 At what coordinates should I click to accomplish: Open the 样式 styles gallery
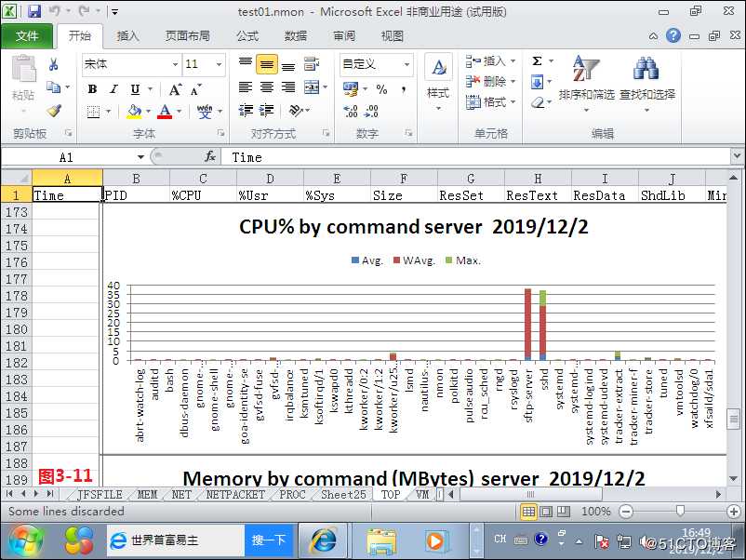click(x=438, y=82)
